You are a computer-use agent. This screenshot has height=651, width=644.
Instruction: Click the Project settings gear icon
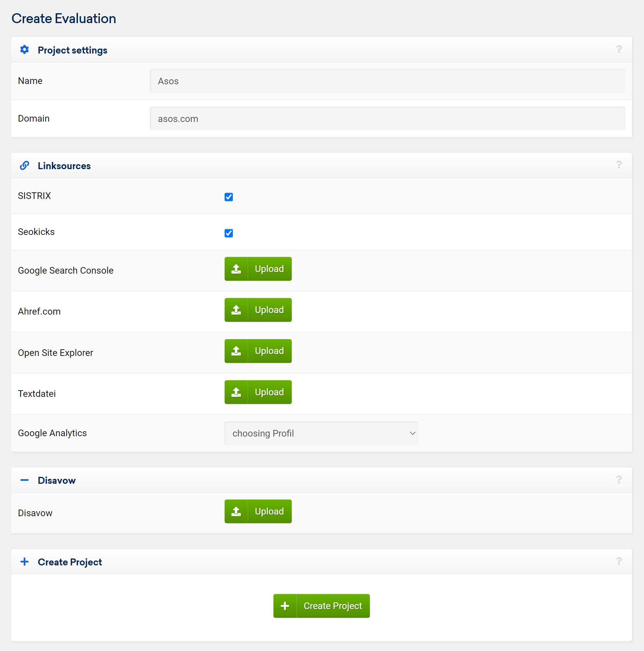pos(24,50)
